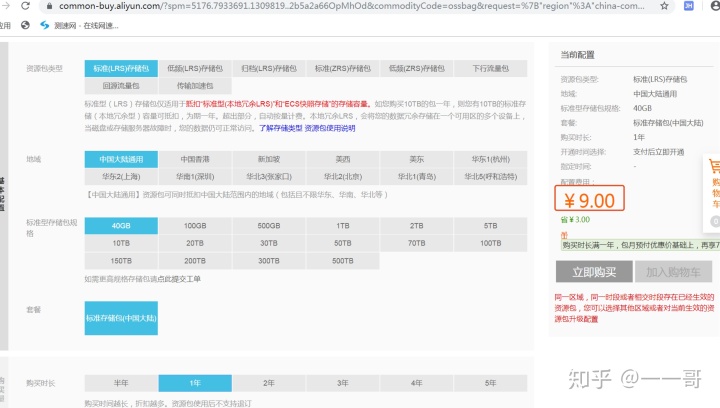
Task: Select 传输加速包 resource type
Action: pyautogui.click(x=195, y=86)
